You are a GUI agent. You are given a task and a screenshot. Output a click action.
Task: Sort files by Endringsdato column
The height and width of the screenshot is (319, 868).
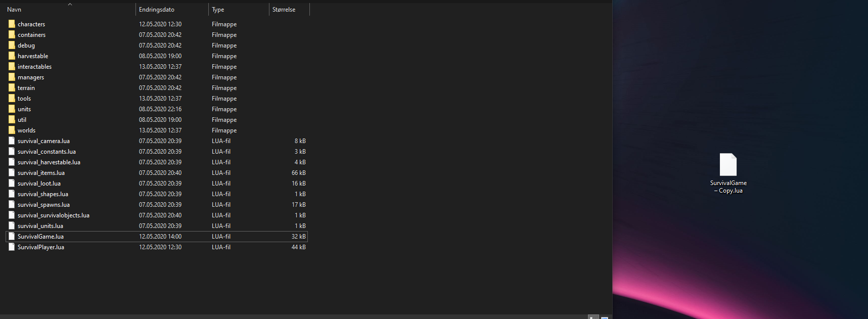157,10
